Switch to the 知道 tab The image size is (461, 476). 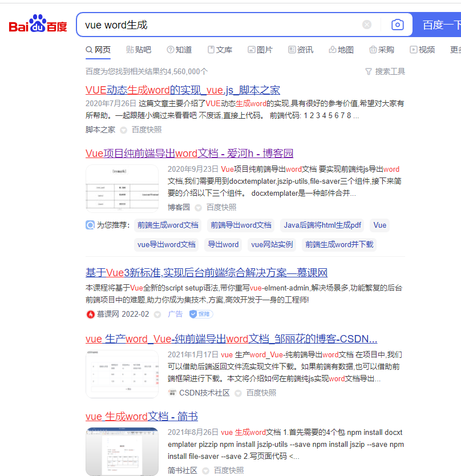179,50
